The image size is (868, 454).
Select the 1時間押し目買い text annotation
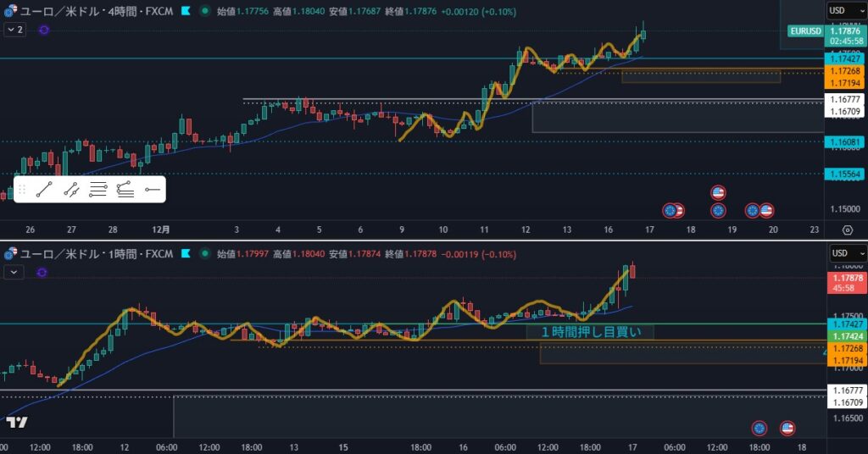point(590,331)
